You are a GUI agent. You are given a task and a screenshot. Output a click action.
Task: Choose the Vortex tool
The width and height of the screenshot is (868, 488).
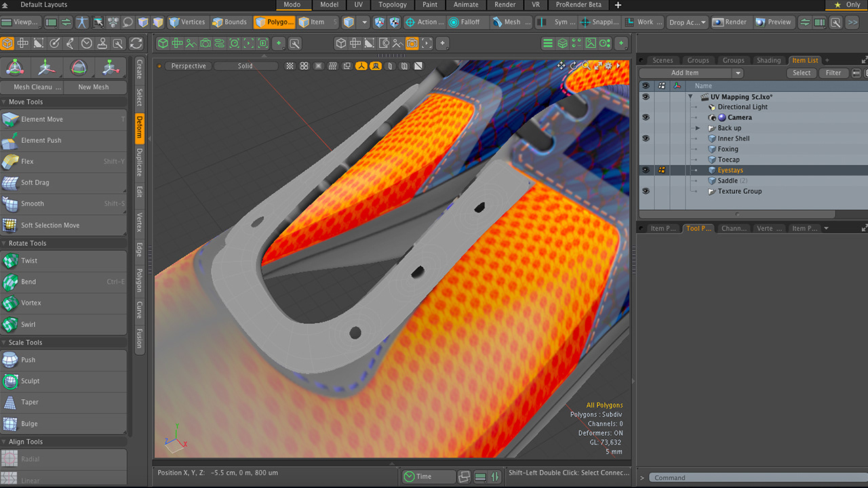64,303
